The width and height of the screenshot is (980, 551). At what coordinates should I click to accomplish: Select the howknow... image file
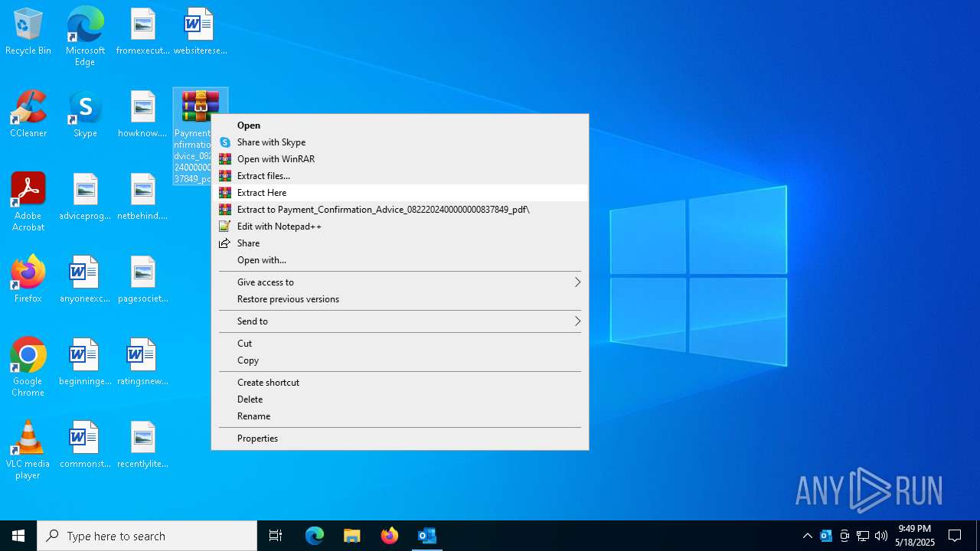tap(142, 115)
